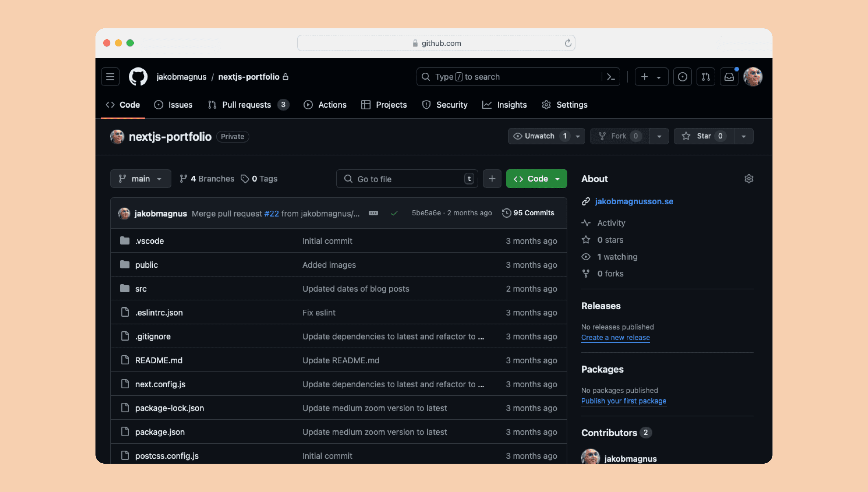Open the .eslintrc.json file
868x492 pixels.
pos(159,313)
